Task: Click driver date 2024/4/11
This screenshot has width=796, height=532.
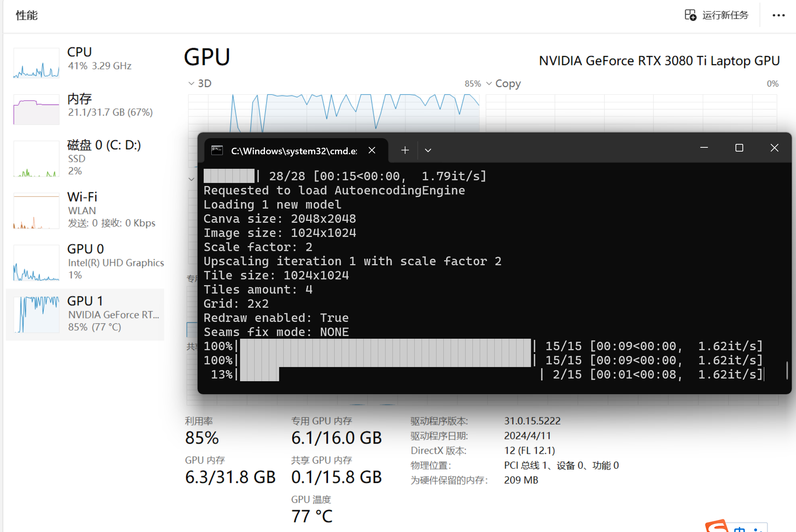Action: 527,436
